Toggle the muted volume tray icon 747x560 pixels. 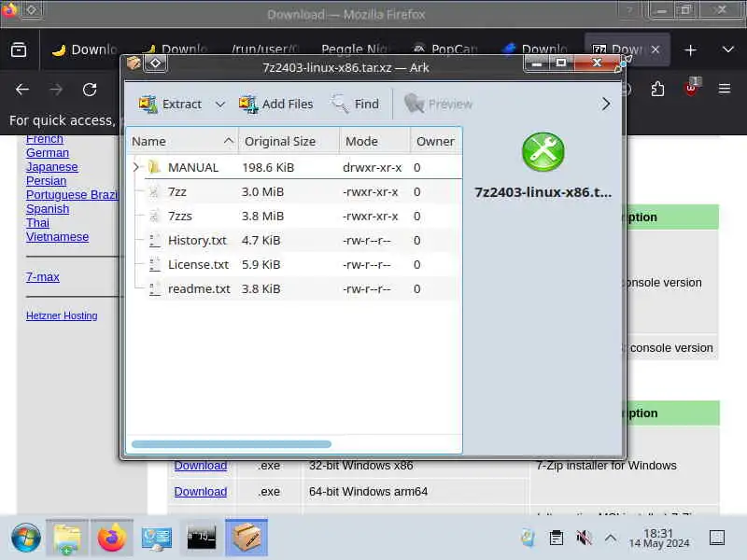[584, 539]
